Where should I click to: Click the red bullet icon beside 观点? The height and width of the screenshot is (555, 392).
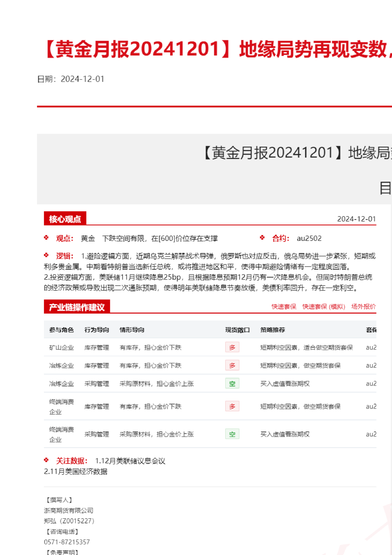[x=46, y=238]
